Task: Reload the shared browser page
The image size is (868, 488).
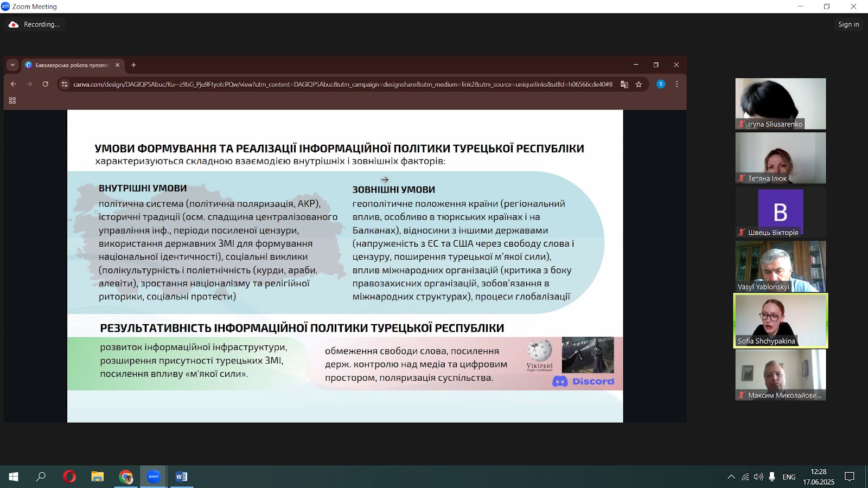Action: coord(46,84)
